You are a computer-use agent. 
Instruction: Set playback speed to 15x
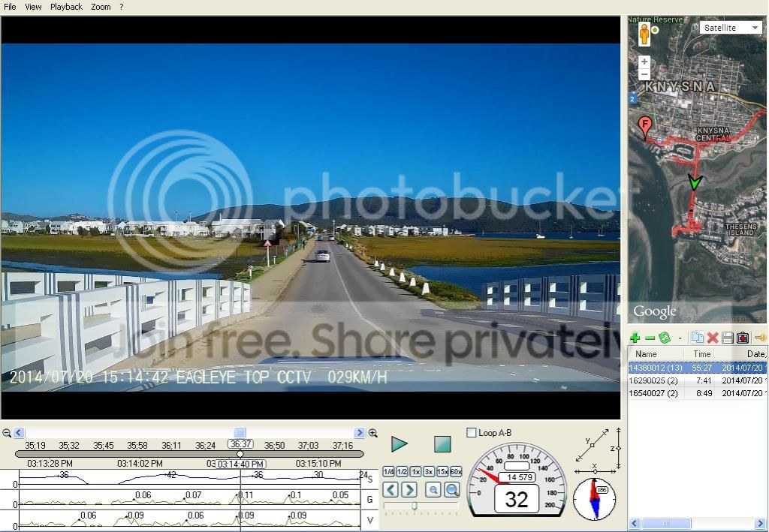[442, 471]
